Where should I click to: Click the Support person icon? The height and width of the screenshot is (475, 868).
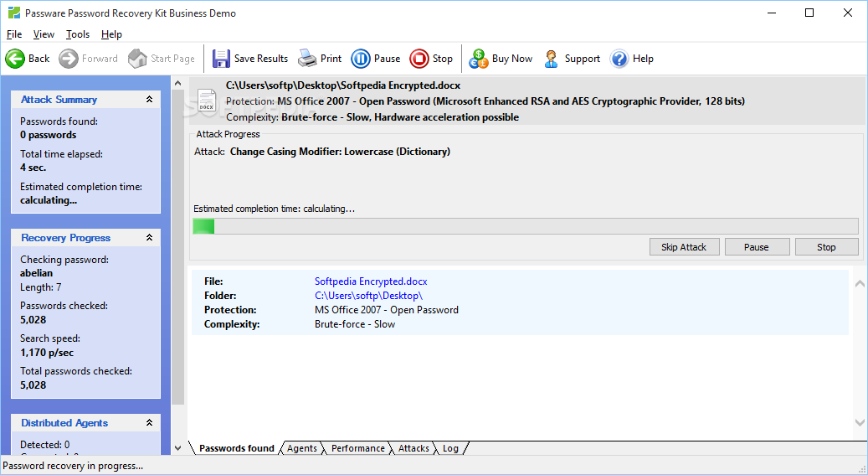[551, 58]
